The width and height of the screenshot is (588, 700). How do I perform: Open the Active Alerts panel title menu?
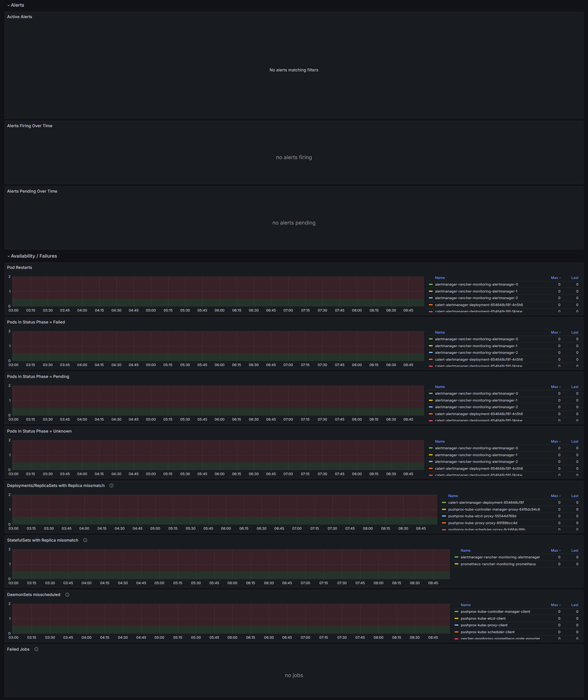coord(20,17)
